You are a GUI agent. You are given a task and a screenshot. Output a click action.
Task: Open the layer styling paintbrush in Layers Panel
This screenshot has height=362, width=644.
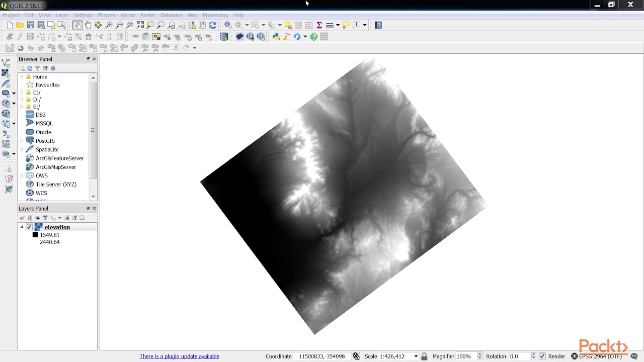point(22,218)
